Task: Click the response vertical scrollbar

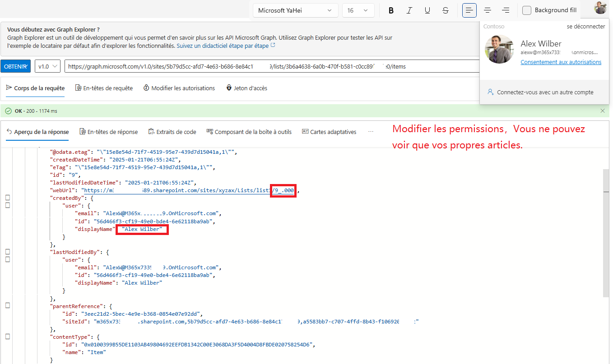Action: click(605, 233)
